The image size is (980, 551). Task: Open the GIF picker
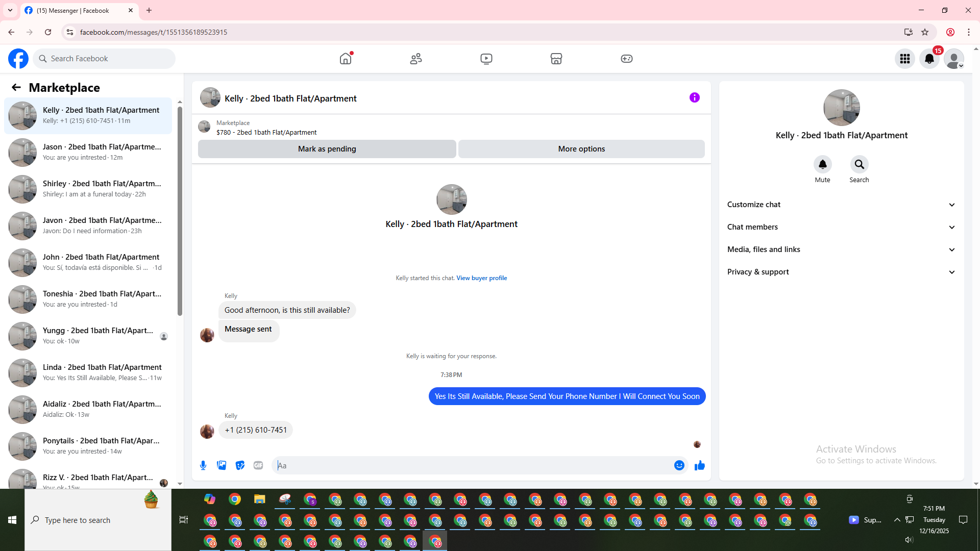pos(258,465)
